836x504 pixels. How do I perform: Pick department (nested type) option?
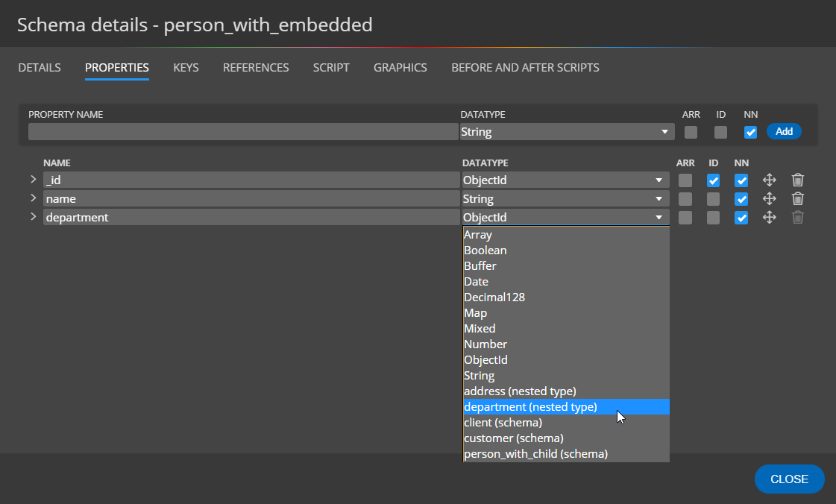click(x=566, y=407)
